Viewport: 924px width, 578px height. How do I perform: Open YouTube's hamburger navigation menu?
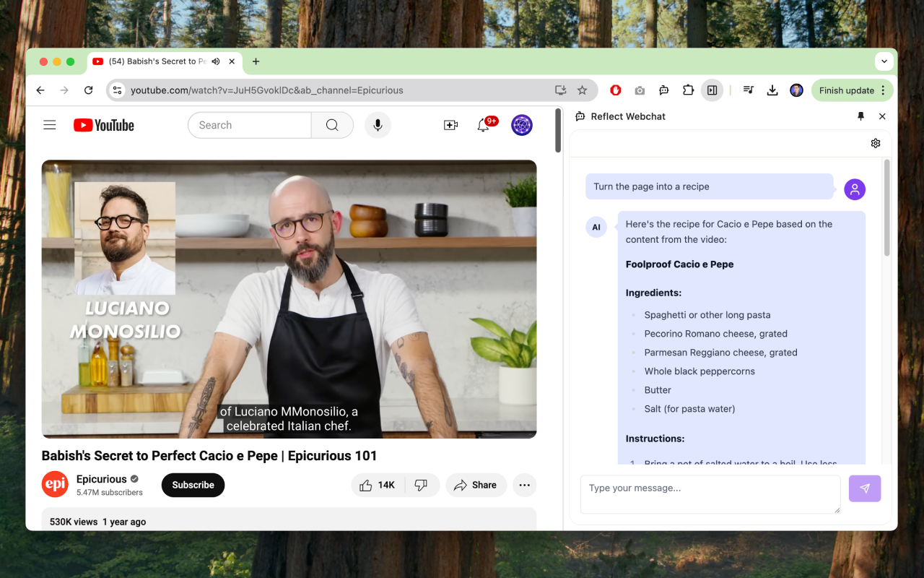click(49, 124)
